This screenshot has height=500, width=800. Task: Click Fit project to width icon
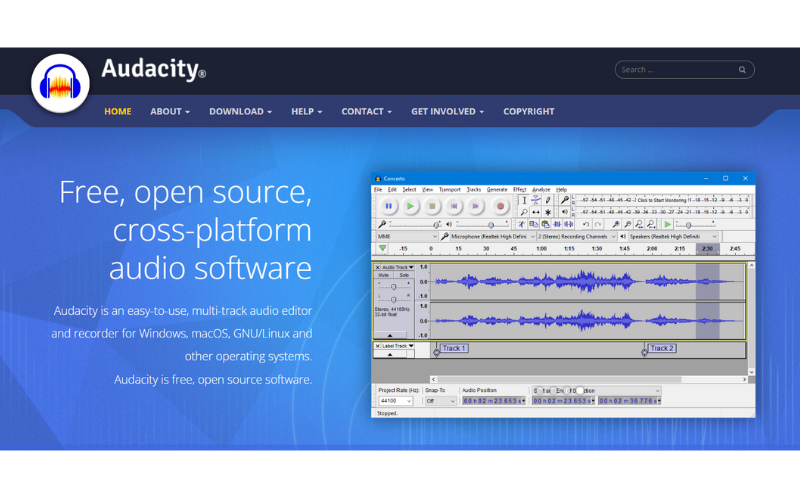click(651, 224)
